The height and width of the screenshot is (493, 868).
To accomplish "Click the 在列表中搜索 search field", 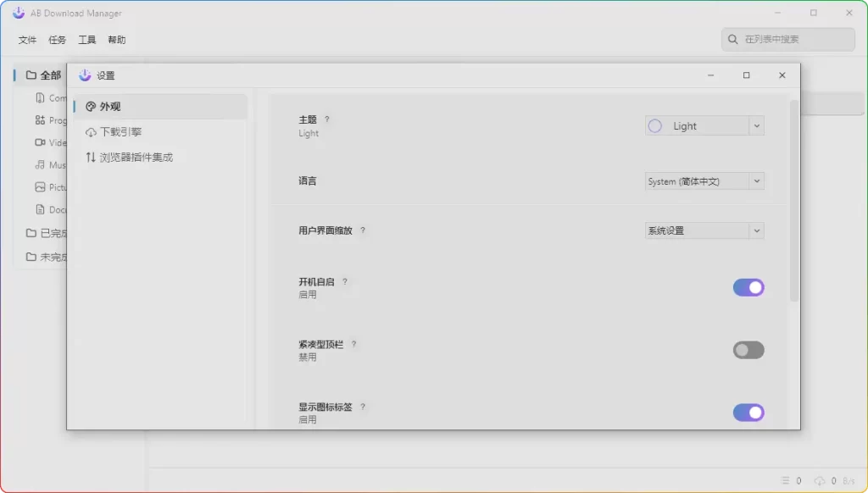I will click(788, 39).
